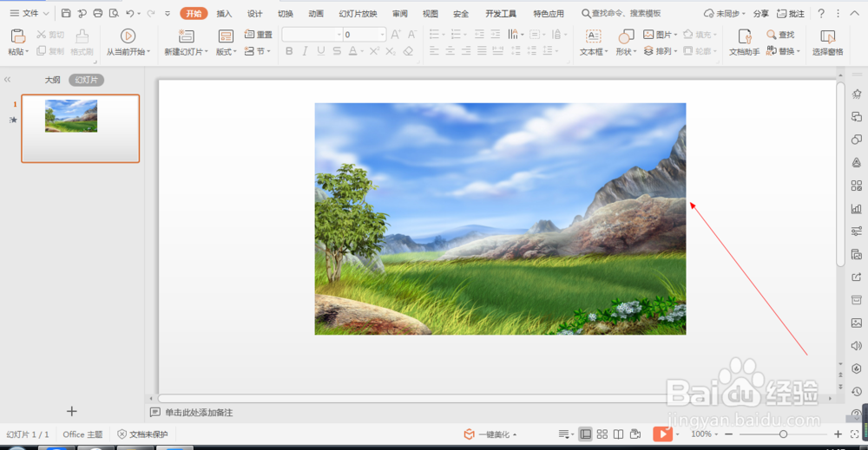868x450 pixels.
Task: Select slide 1 thumbnail
Action: (80, 128)
